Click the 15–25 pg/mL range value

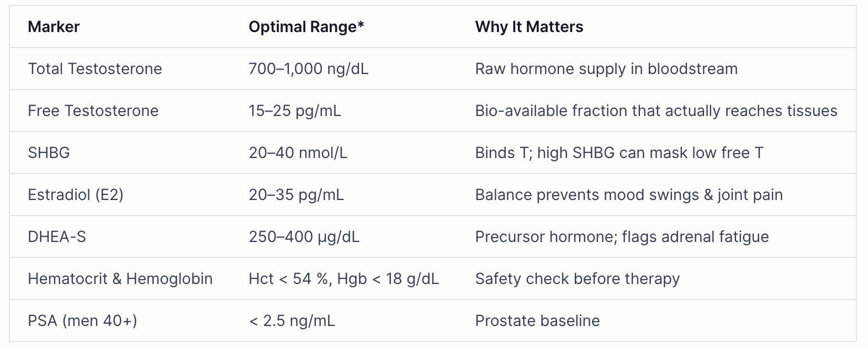[294, 111]
